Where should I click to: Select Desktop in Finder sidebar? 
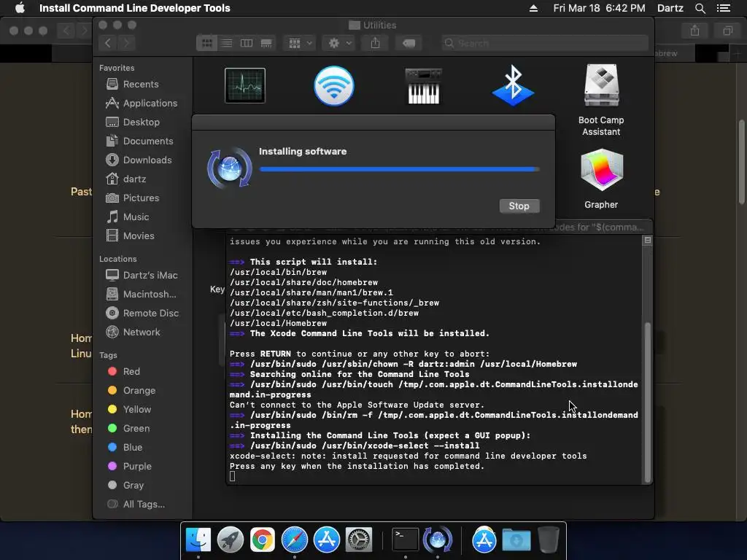141,122
